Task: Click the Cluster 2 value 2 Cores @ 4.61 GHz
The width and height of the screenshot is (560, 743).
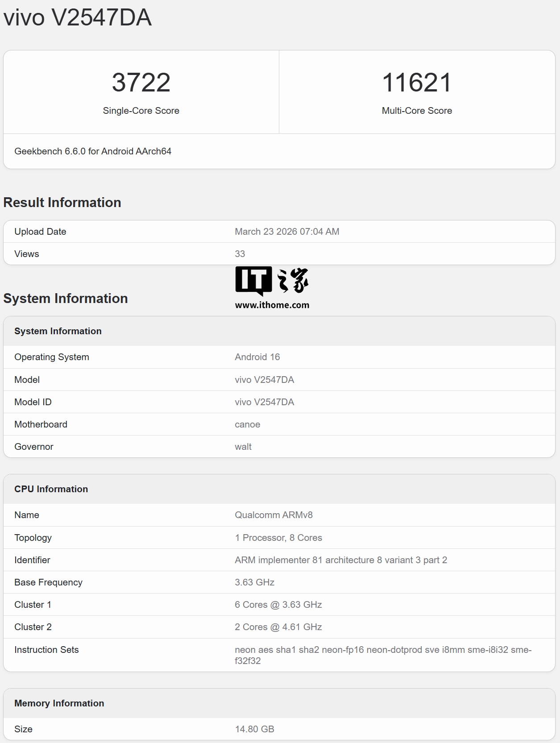Action: tap(278, 627)
